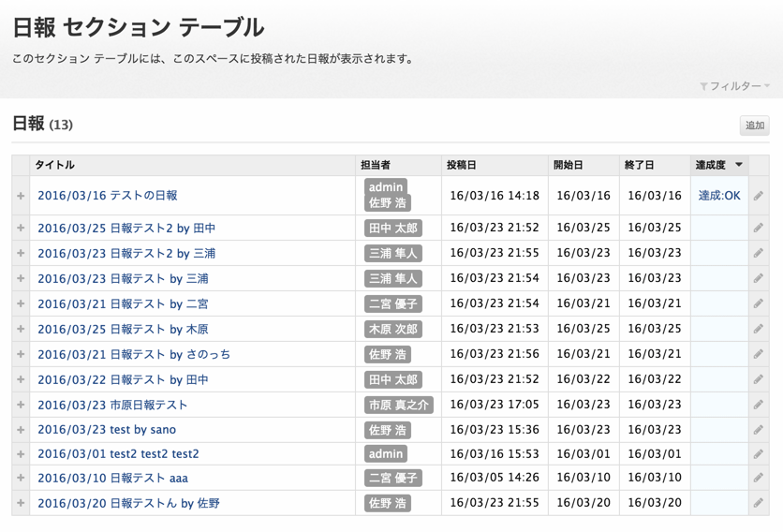
Task: Click pencil edit icon for テストの日報 row
Action: [758, 196]
